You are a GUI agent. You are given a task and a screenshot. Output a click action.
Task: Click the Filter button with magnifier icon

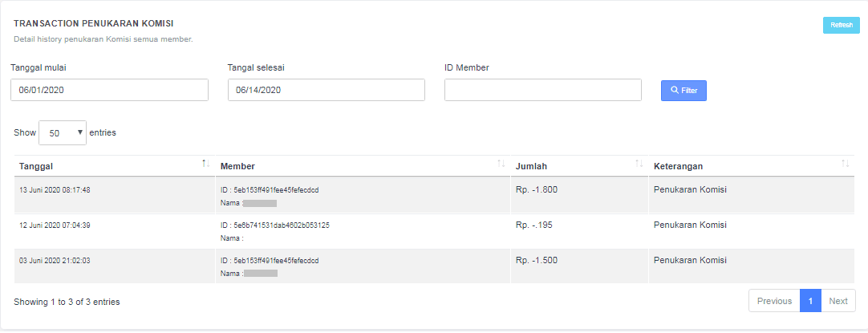683,91
